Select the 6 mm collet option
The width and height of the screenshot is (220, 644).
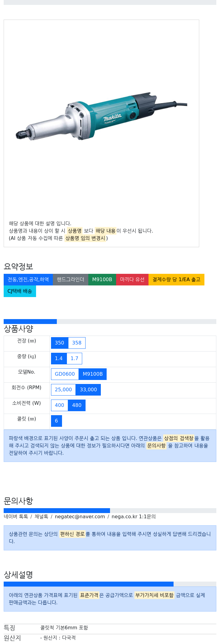click(x=57, y=421)
